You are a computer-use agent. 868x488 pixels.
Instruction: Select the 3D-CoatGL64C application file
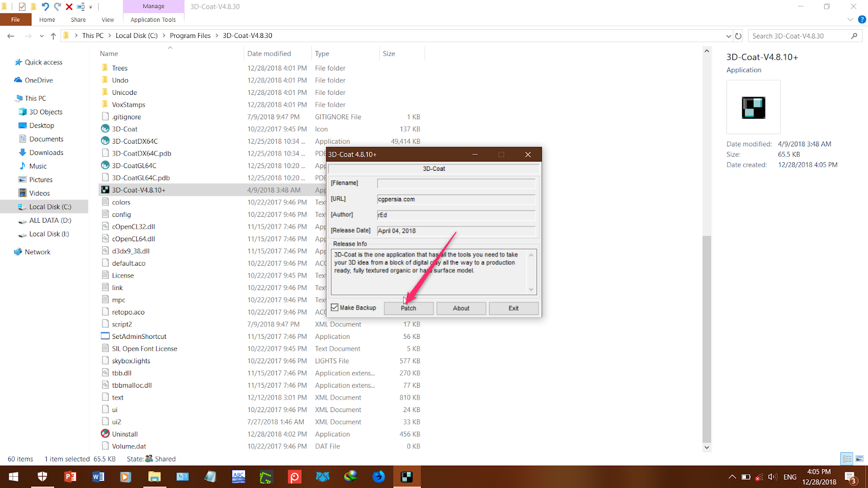134,165
